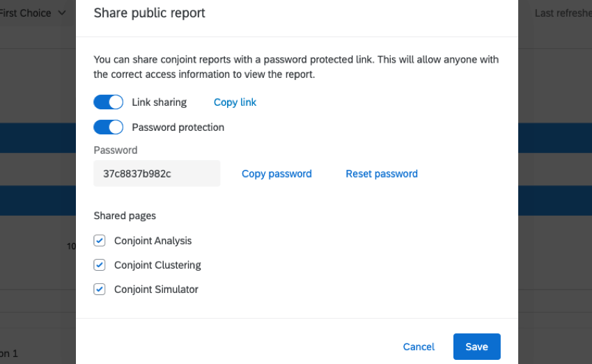Disable the Password protection switch
Viewport: 592px width, 364px height.
pos(108,127)
